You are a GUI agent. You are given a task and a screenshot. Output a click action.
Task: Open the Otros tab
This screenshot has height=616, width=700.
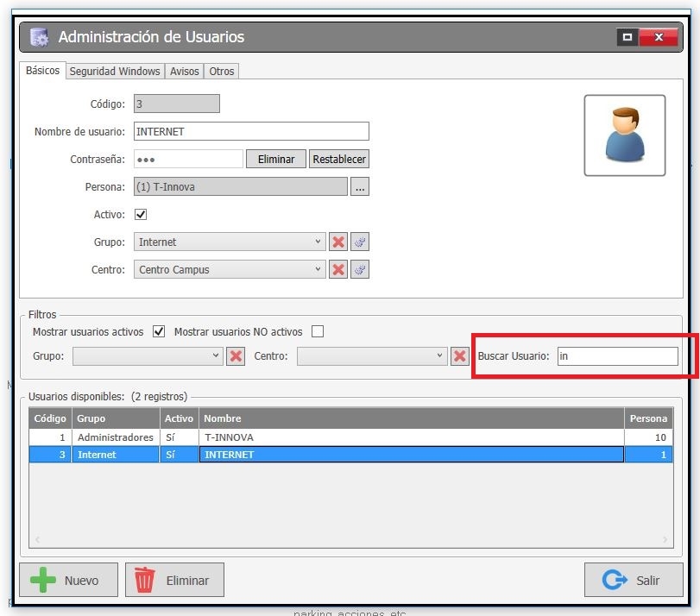tap(222, 72)
